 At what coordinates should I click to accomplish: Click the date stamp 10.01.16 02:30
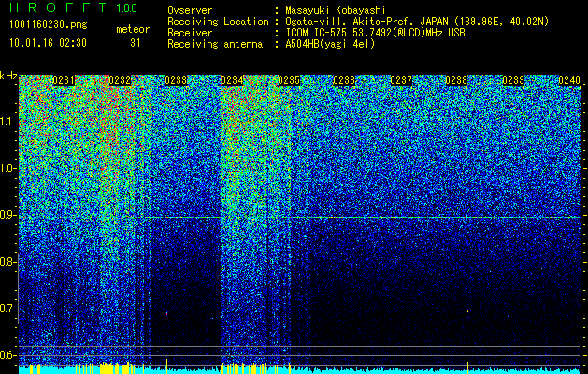(48, 43)
